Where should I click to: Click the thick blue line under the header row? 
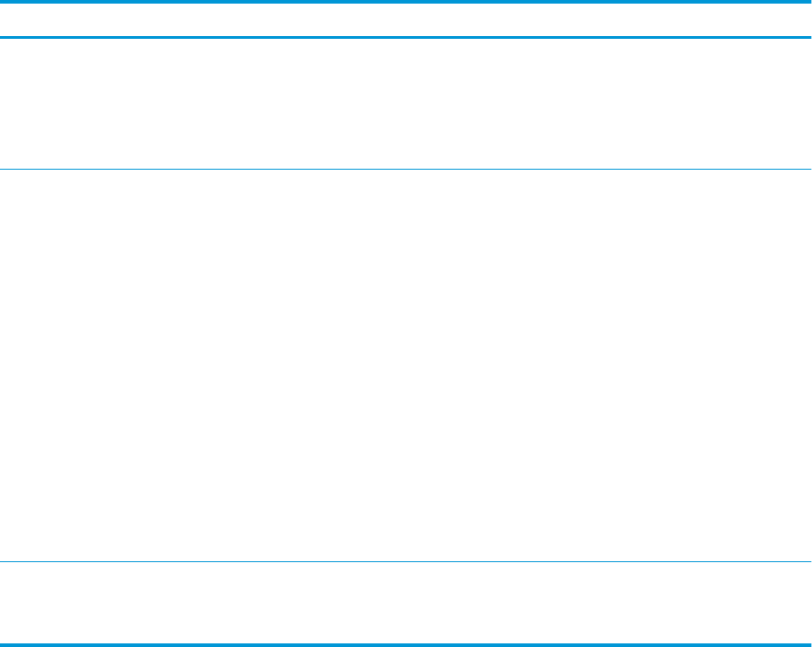click(x=406, y=37)
